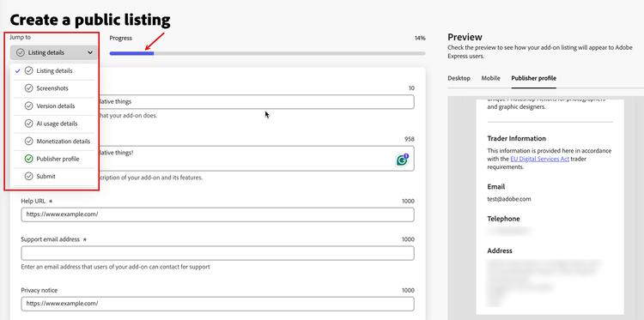Click the Email label in preview
Screen dimensions: 644x320
[496, 187]
